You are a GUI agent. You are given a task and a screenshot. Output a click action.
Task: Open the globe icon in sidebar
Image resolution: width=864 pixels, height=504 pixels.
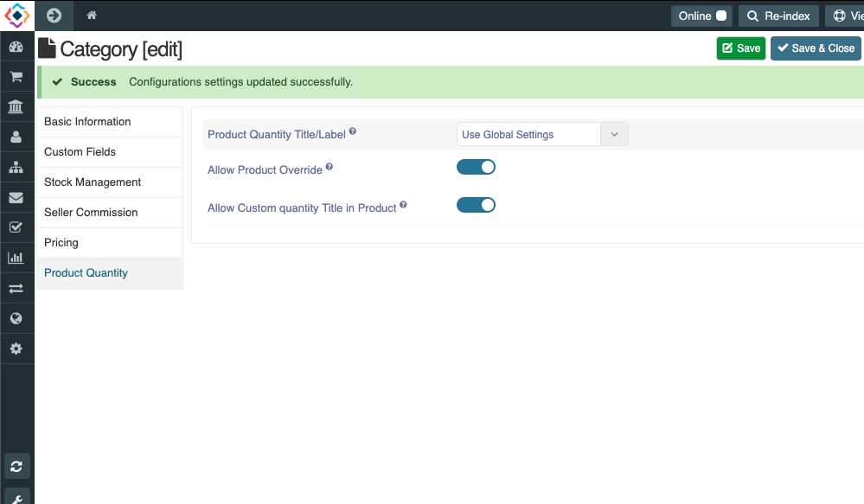point(16,318)
